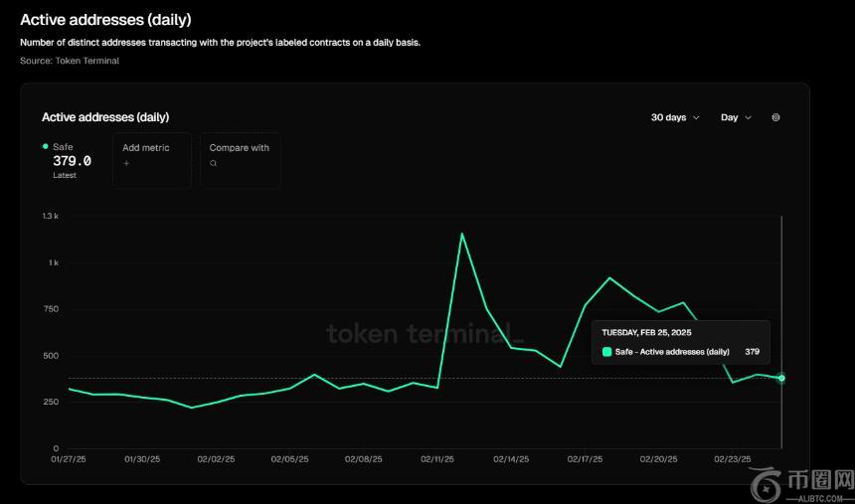The height and width of the screenshot is (504, 855).
Task: Select the Safe 379.0 latest metric
Action: (67, 160)
